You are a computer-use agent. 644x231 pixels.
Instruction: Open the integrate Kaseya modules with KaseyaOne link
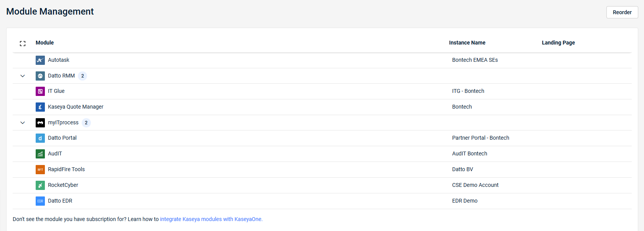(x=211, y=219)
